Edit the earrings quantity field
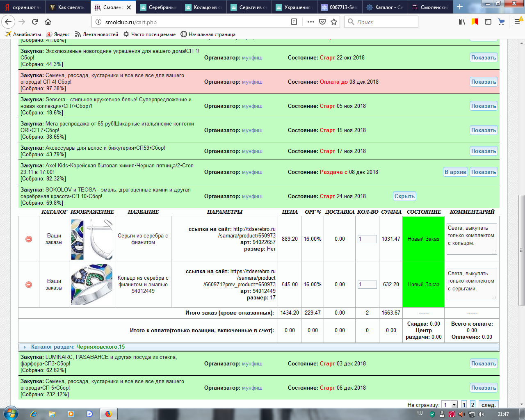Viewport: 525px width, 420px height. (x=367, y=239)
